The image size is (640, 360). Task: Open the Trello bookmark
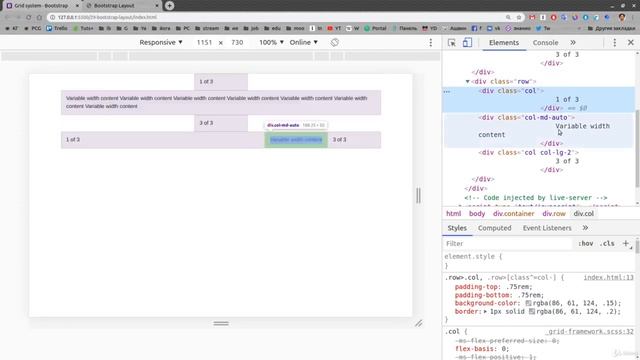57,28
